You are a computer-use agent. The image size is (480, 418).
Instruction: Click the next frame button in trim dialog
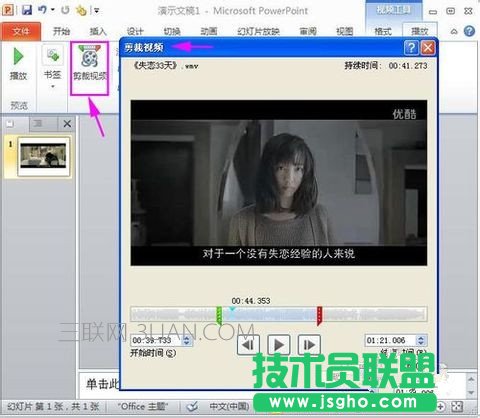(309, 345)
